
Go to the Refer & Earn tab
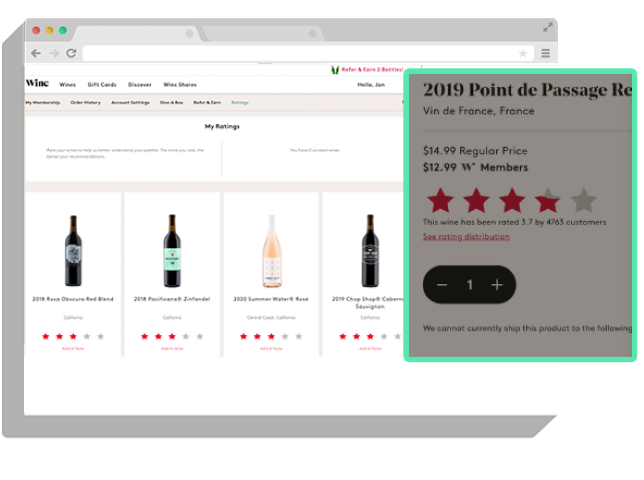207,102
